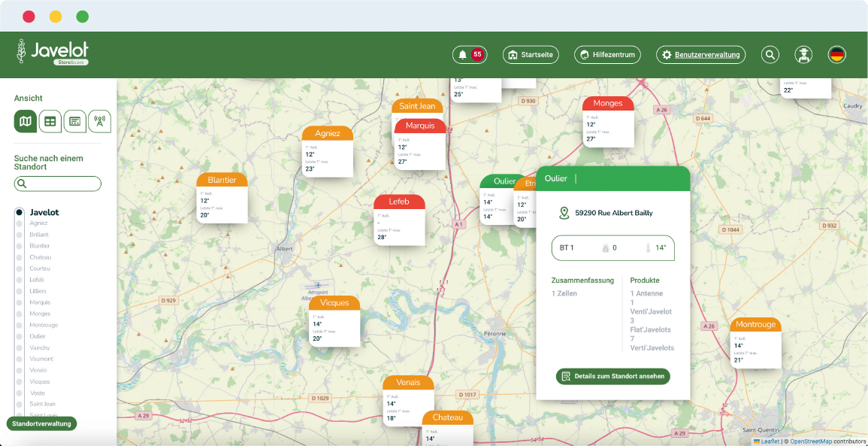Open Benutzerverwaltung user management
868x446 pixels.
click(701, 55)
